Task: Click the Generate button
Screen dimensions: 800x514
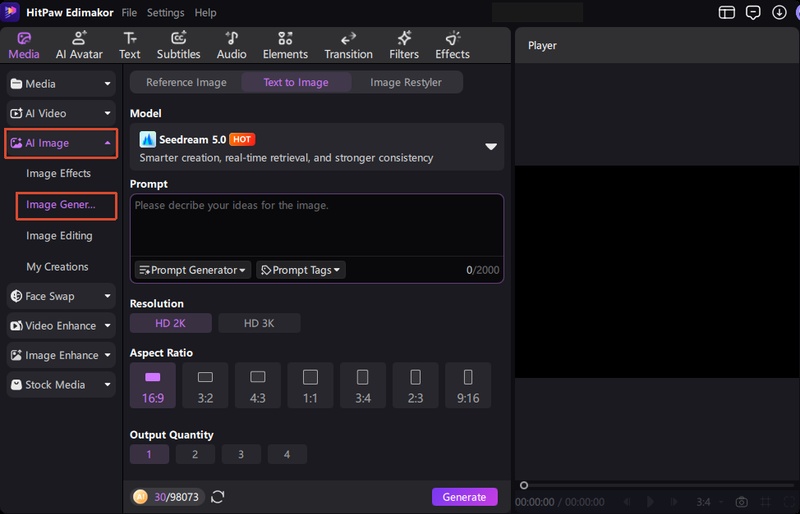Action: click(x=464, y=497)
